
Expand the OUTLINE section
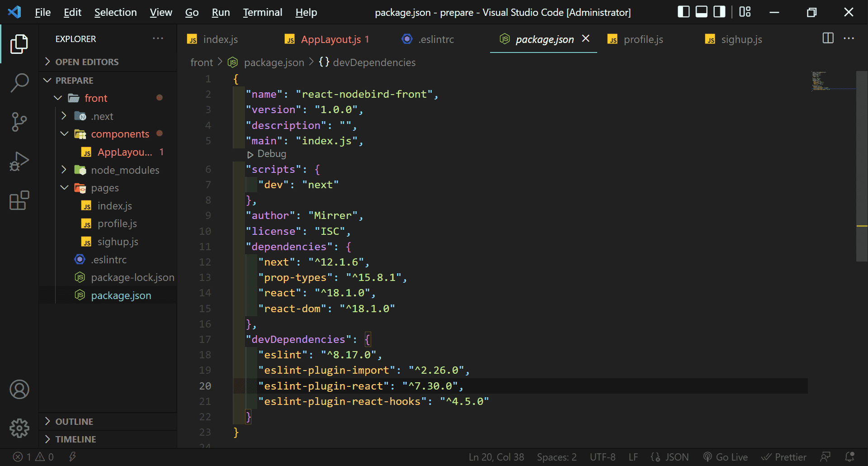[74, 422]
